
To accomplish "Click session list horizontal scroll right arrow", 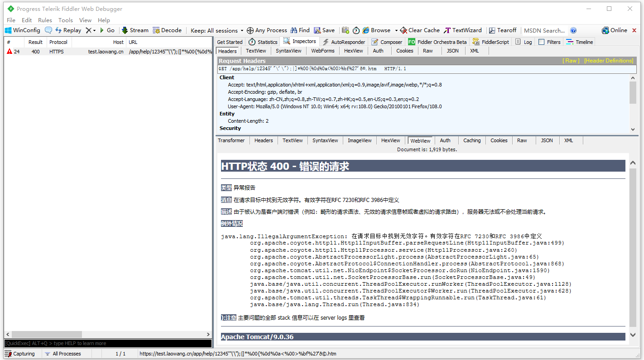I will (208, 334).
